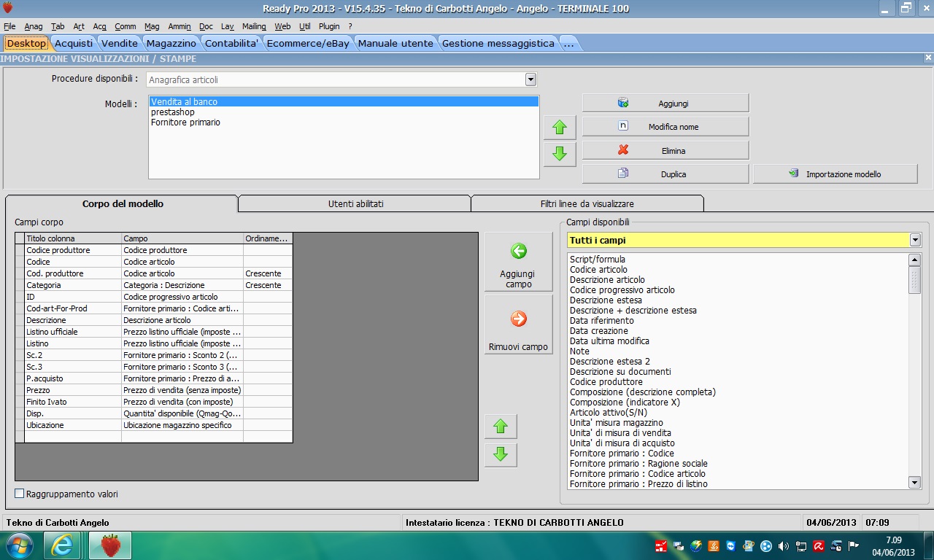Click the Titolo colonna column header
934x560 pixels.
[x=73, y=238]
